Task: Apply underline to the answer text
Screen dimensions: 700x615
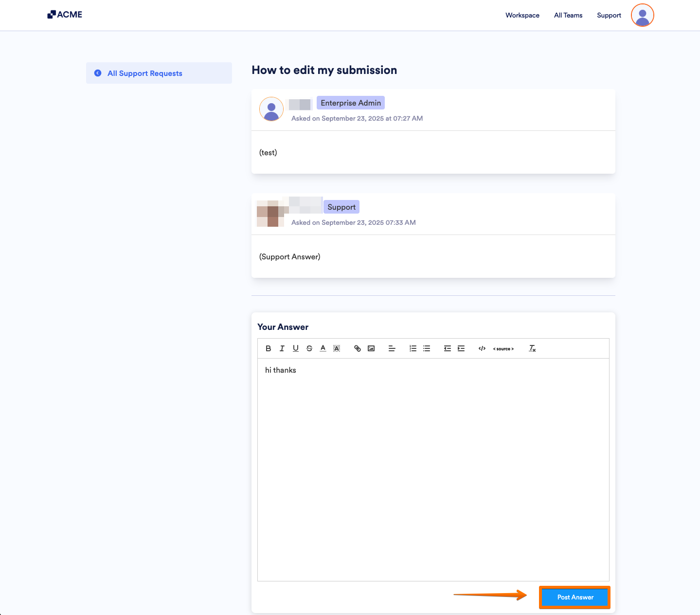Action: [x=295, y=348]
